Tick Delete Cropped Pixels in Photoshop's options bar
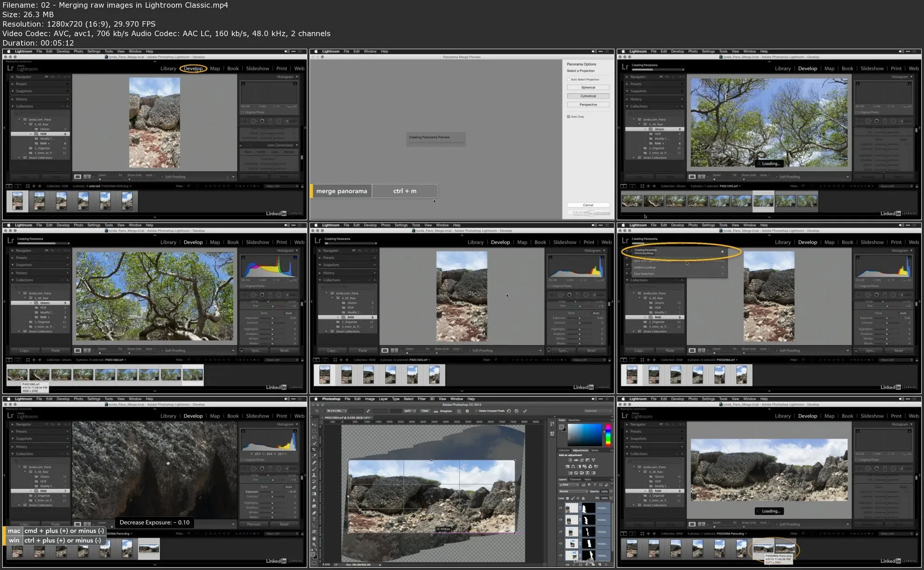 (476, 411)
